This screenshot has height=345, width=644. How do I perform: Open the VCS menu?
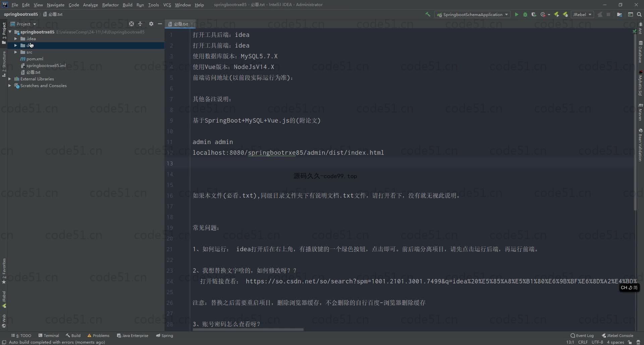(167, 5)
